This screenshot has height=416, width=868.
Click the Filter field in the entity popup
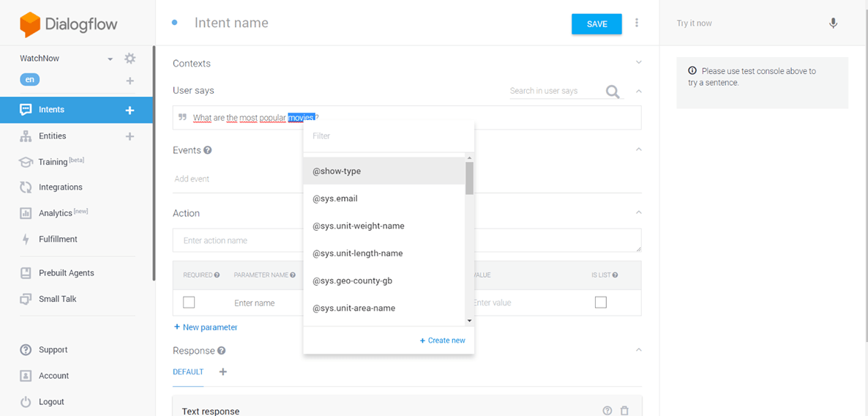coord(388,136)
